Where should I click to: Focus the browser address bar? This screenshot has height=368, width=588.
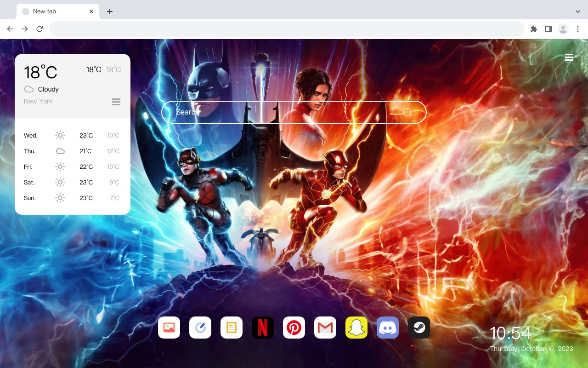pos(287,29)
